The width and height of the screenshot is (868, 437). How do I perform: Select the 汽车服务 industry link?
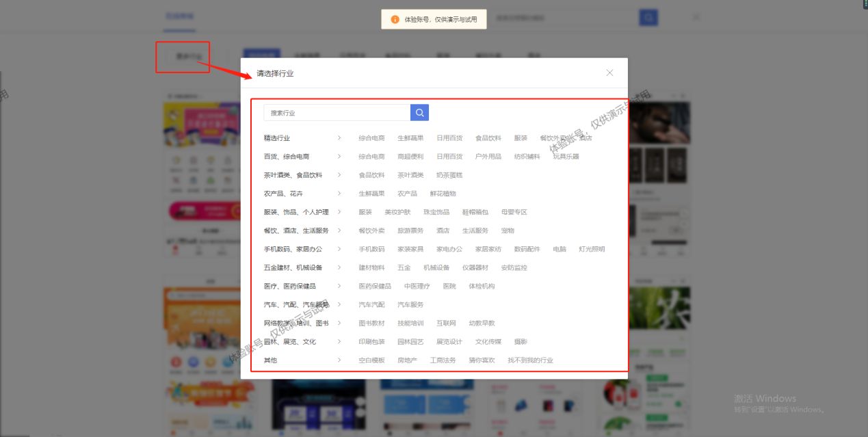point(410,304)
